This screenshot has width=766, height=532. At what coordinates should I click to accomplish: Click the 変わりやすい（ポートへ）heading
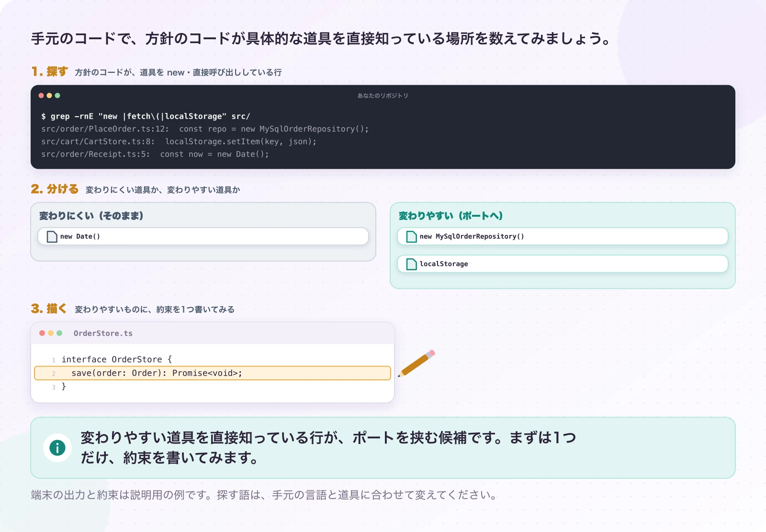tap(451, 216)
